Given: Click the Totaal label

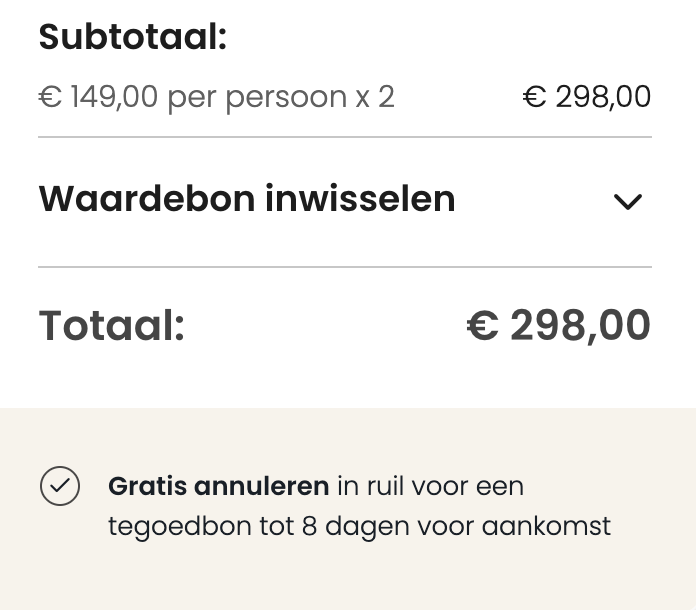Looking at the screenshot, I should click(112, 327).
